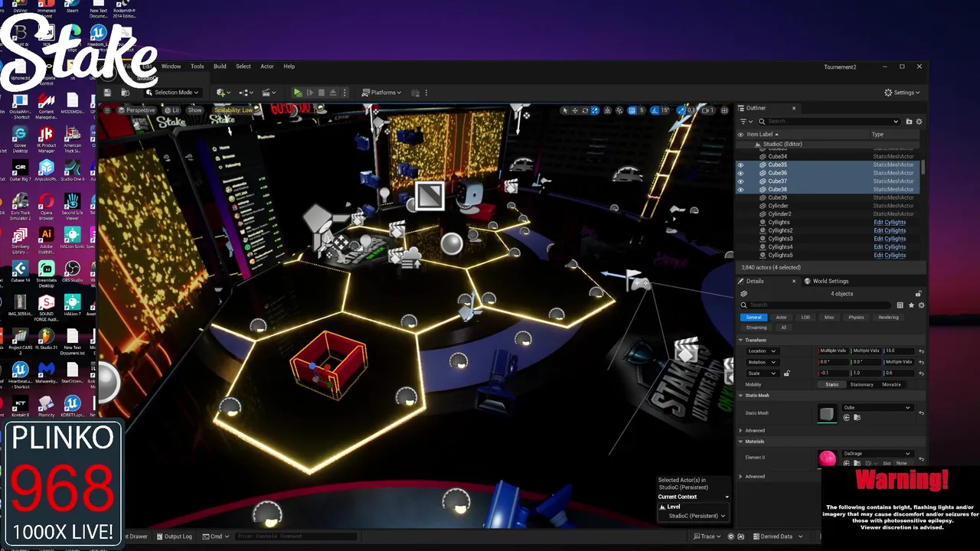Open the Static Mesh Cube dropdown
This screenshot has height=551, width=980.
tap(877, 408)
